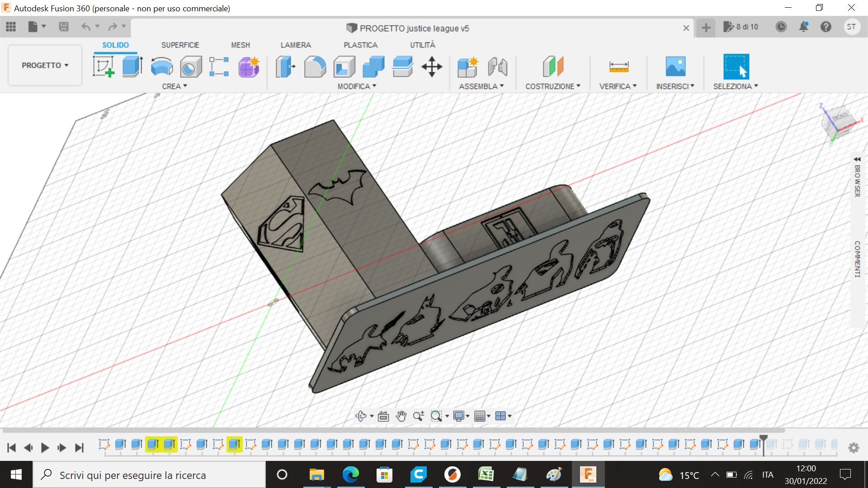Expand the SELEZIONA menu

(x=736, y=86)
